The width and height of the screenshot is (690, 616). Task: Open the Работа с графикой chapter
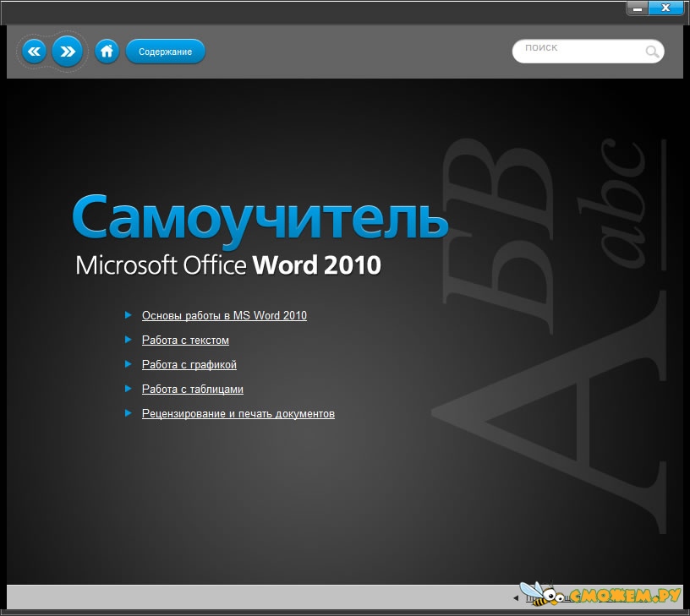coord(189,365)
